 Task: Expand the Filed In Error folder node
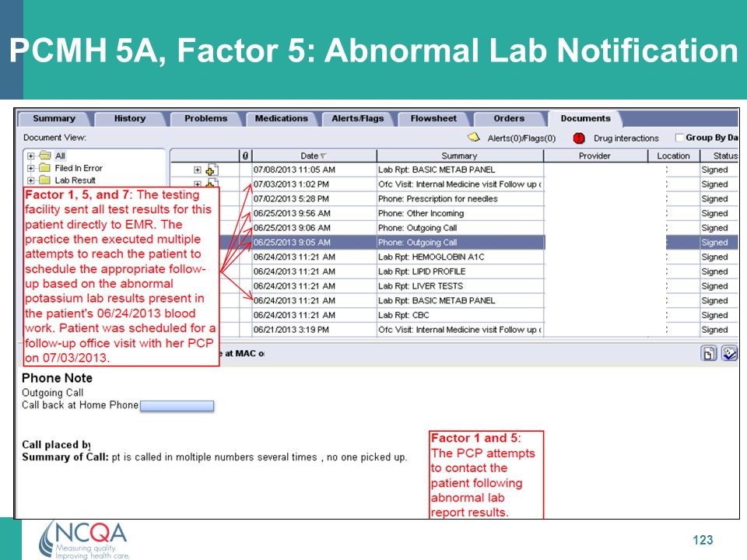click(30, 168)
